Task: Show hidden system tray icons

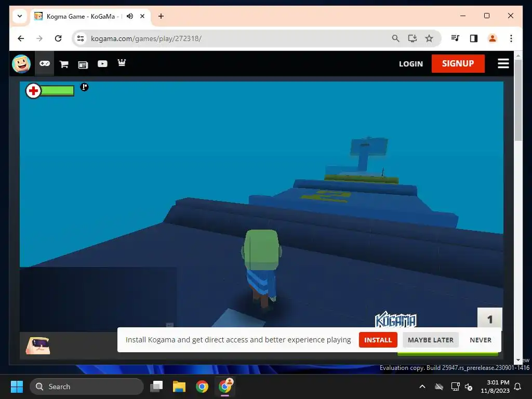Action: (x=422, y=387)
